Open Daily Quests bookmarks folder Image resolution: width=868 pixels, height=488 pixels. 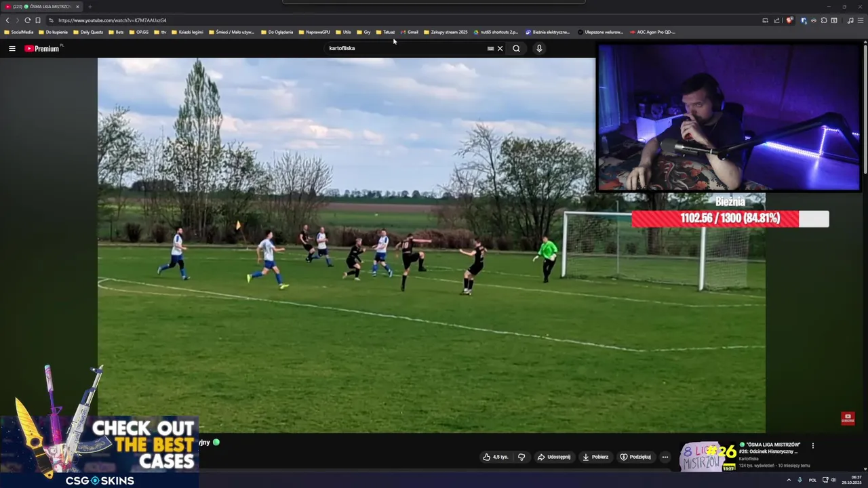coord(88,32)
